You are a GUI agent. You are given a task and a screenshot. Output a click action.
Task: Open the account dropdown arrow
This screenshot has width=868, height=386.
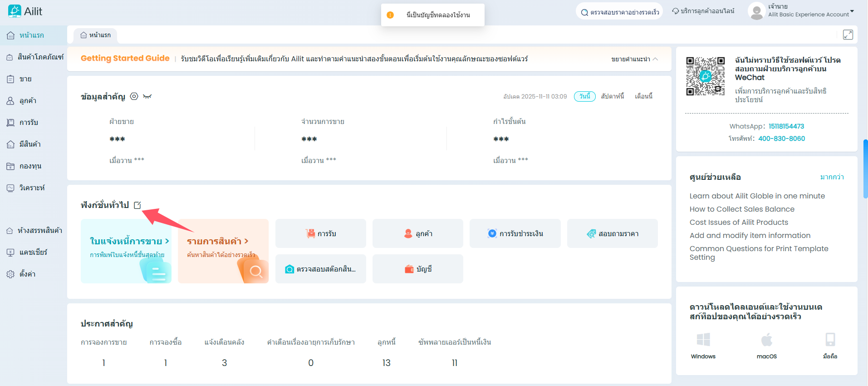point(852,11)
